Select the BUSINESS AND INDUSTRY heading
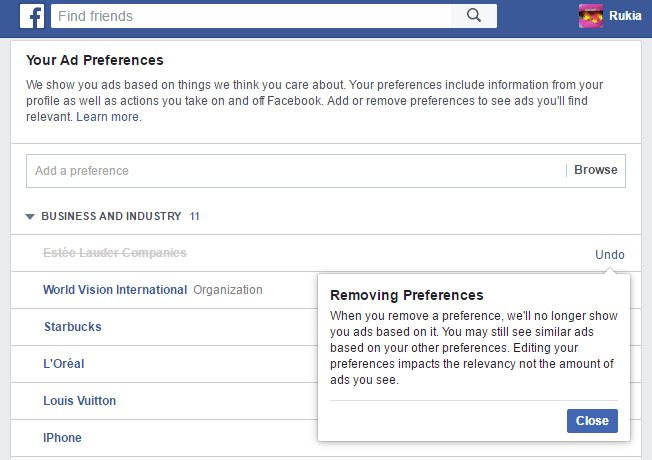The width and height of the screenshot is (652, 460). point(111,216)
